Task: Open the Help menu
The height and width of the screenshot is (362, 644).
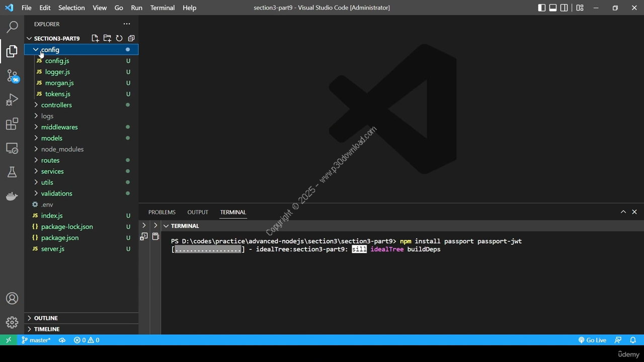Action: 189,8
